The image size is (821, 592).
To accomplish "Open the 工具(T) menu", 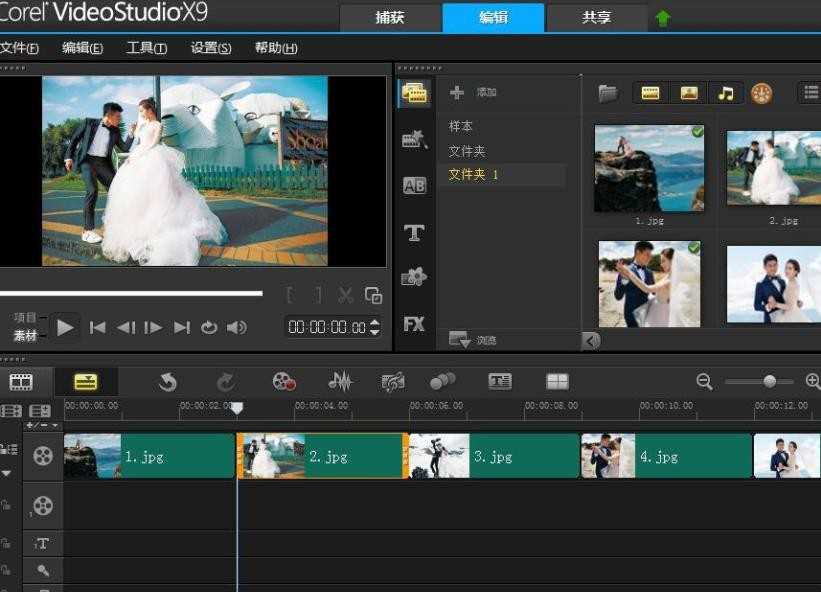I will 147,48.
